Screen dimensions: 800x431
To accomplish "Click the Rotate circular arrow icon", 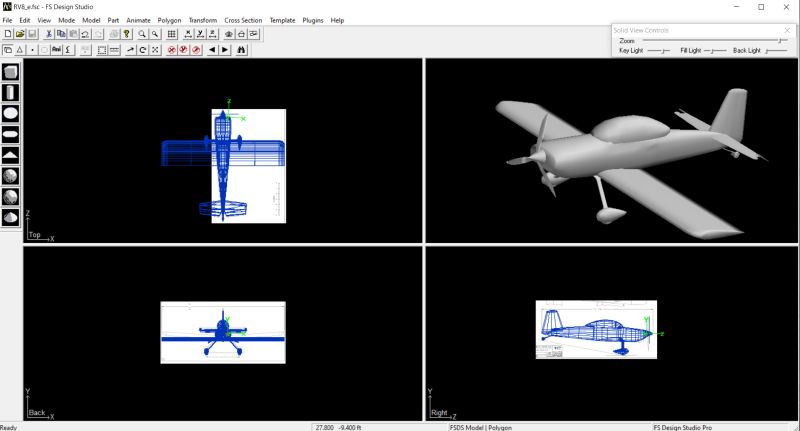I will click(143, 50).
